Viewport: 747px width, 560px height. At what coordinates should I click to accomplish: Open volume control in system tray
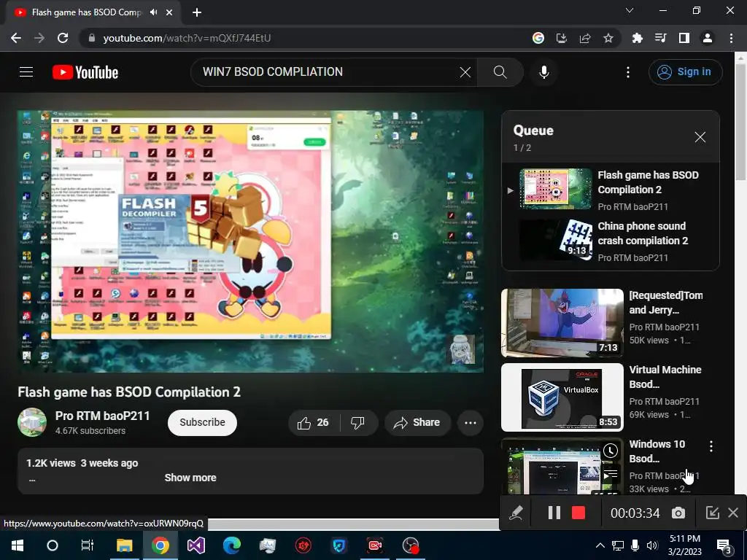coord(653,545)
